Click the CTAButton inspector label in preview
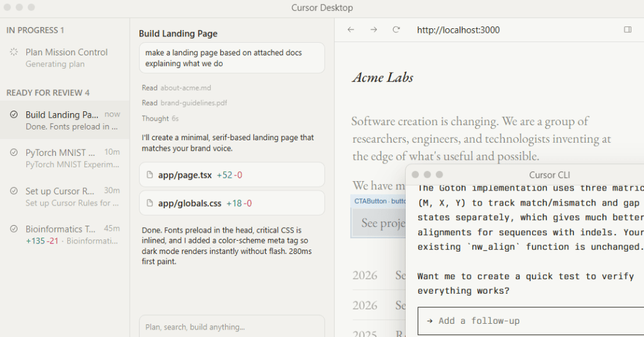This screenshot has width=644, height=337. [379, 201]
